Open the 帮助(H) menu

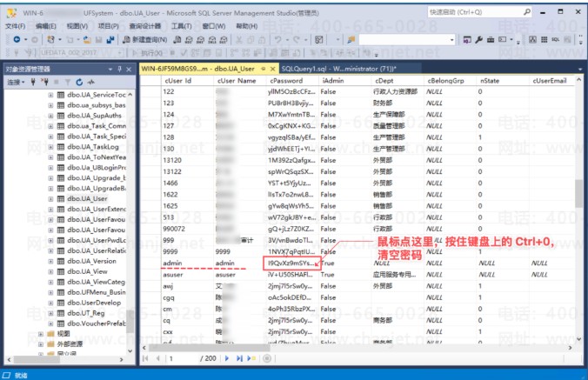[x=246, y=26]
